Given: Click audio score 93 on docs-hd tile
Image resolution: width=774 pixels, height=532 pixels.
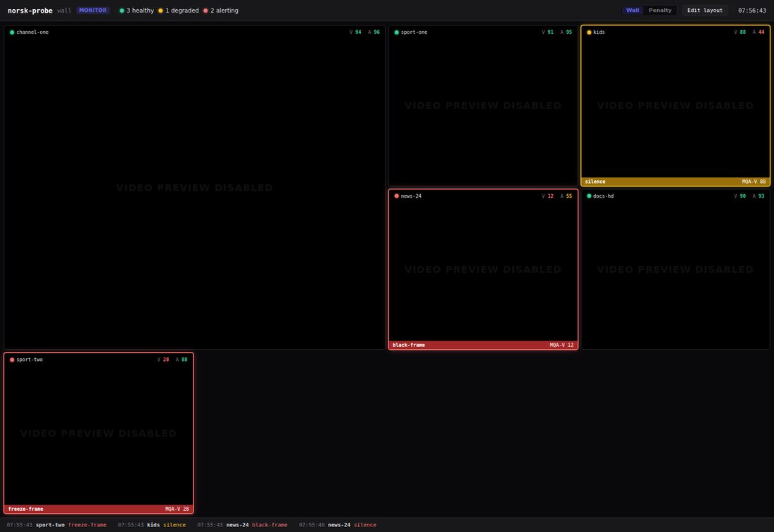Looking at the screenshot, I should point(761,196).
